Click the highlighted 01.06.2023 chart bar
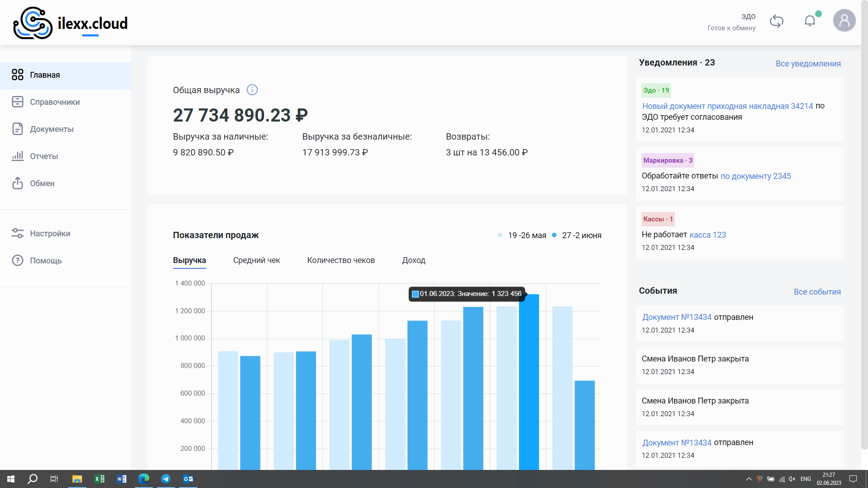868x488 pixels. click(x=529, y=384)
